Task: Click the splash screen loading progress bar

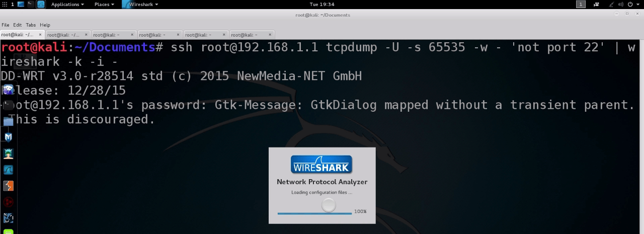Action: [314, 213]
